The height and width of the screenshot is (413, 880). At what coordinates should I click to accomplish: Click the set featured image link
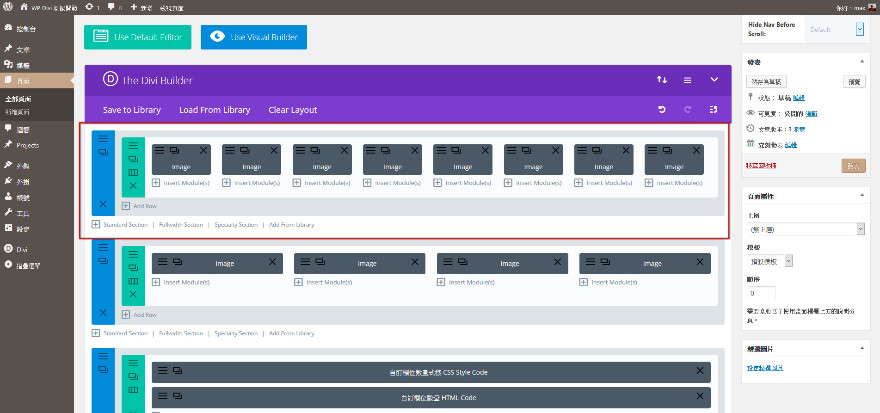pyautogui.click(x=765, y=368)
